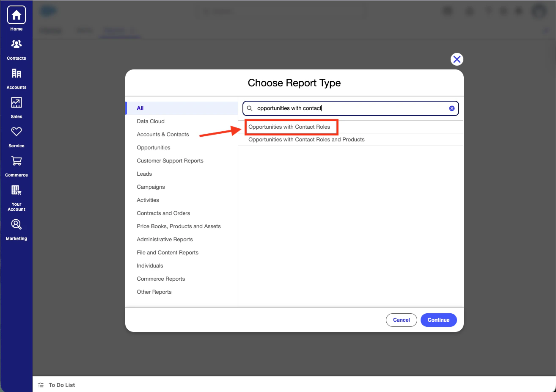556x392 pixels.
Task: Open the Marketing search icon
Action: (17, 224)
